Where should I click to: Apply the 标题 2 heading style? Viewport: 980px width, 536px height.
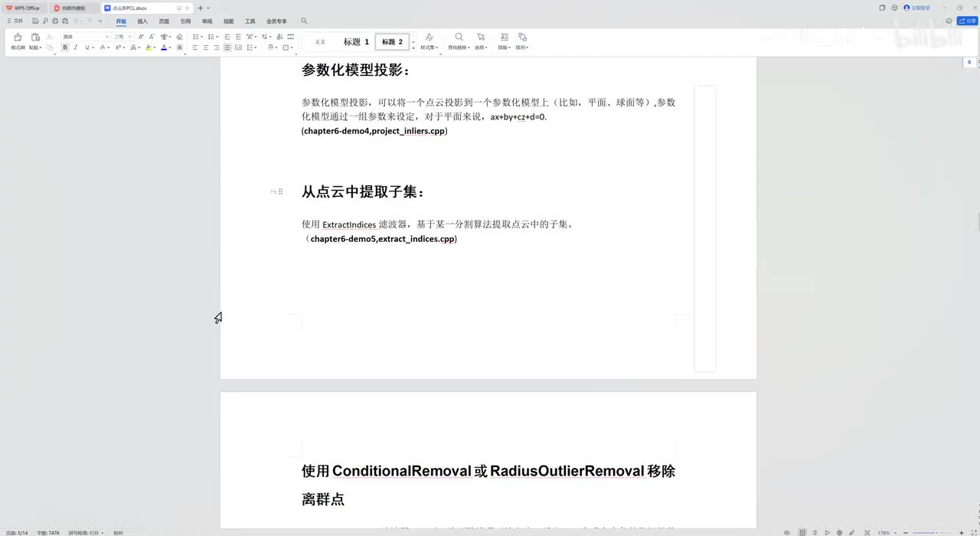click(392, 42)
